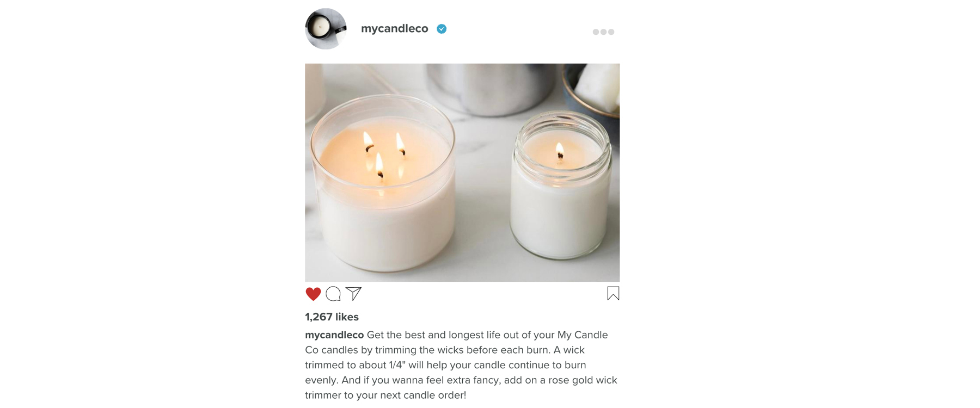The image size is (980, 408).
Task: Unlike the post via red heart icon
Action: pyautogui.click(x=313, y=294)
